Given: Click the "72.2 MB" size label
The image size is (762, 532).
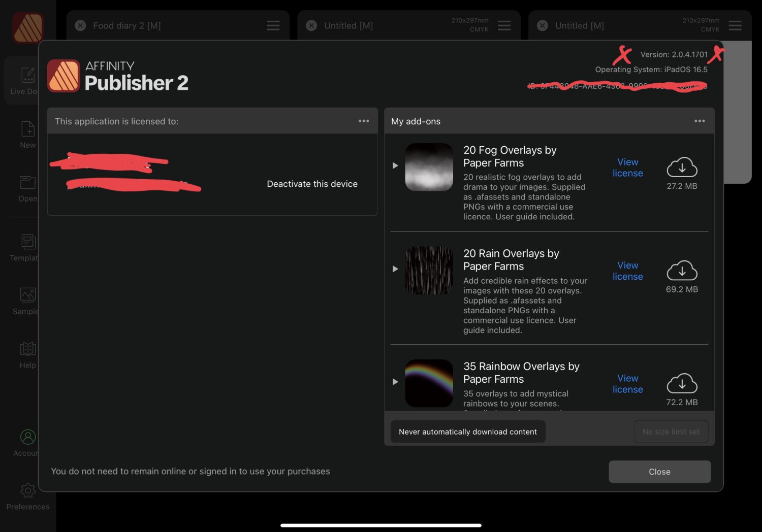Looking at the screenshot, I should [682, 402].
